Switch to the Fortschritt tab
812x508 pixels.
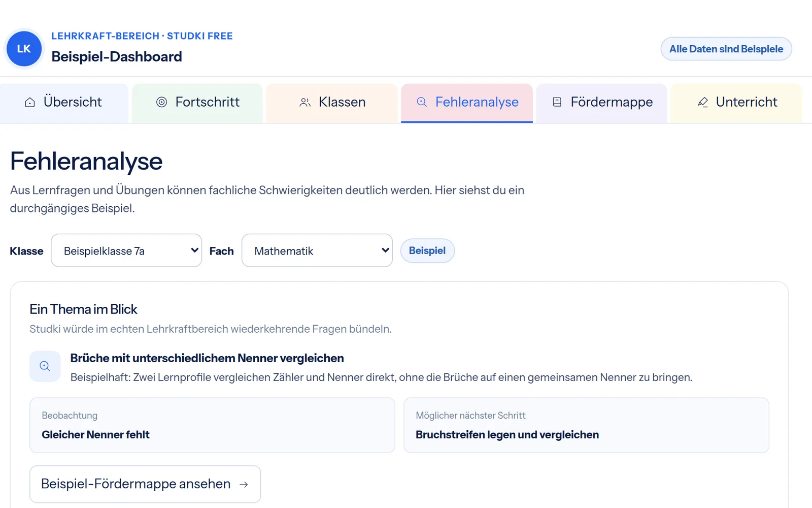coord(197,103)
